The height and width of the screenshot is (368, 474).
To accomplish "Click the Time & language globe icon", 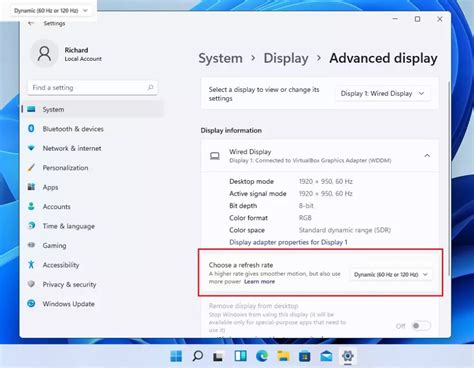I will 31,226.
